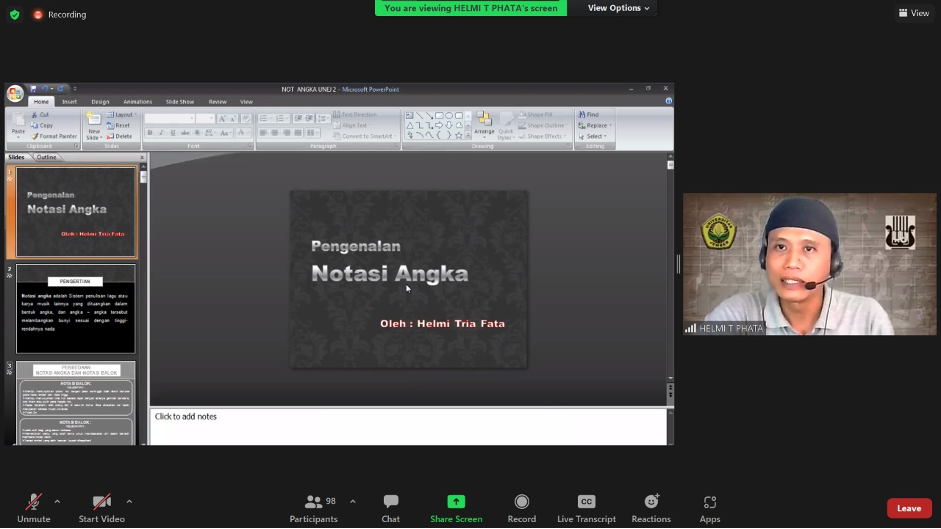Switch to the Slide Show tab
The image size is (941, 529).
click(x=180, y=102)
